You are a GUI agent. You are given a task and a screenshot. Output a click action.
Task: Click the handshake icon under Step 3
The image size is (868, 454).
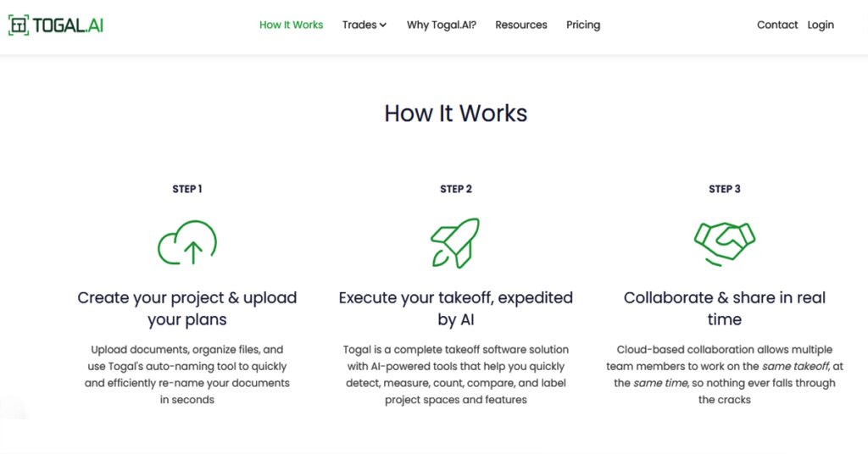[x=725, y=244]
